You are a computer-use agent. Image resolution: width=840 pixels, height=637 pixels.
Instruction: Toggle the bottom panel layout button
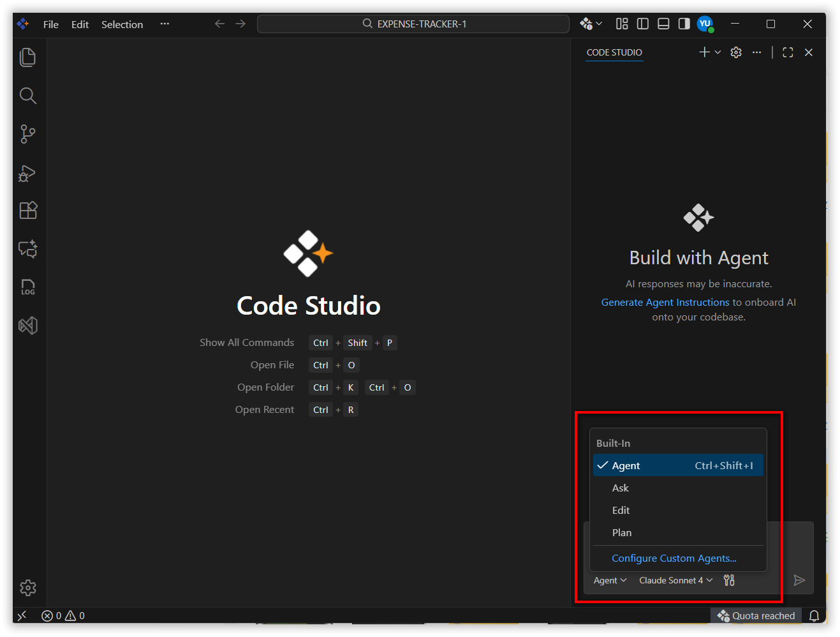coord(663,24)
